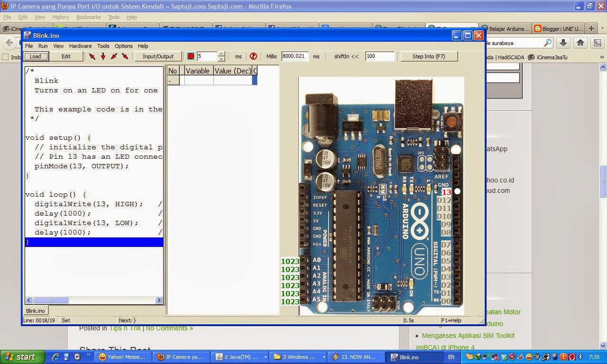Toggle digital pin D11 on the board
607x364 pixels.
444,209
